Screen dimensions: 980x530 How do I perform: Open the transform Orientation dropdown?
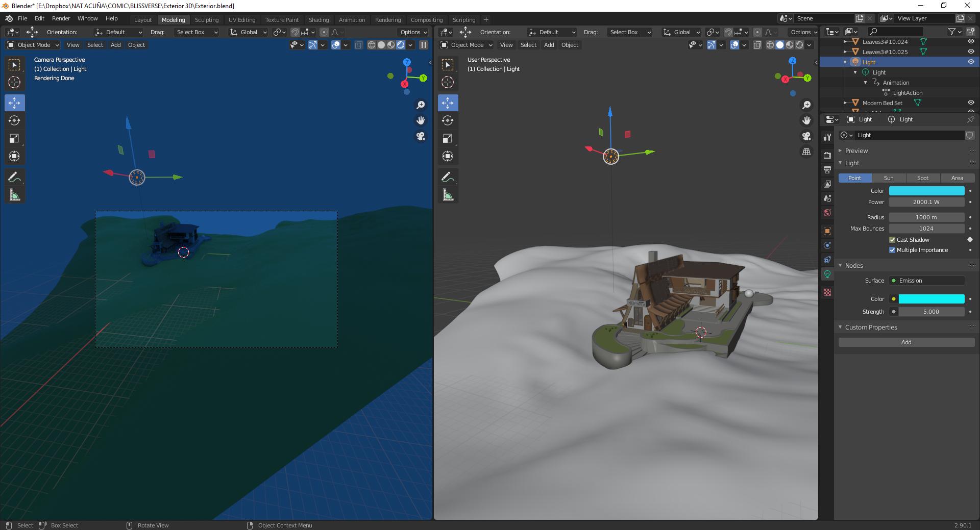point(118,32)
